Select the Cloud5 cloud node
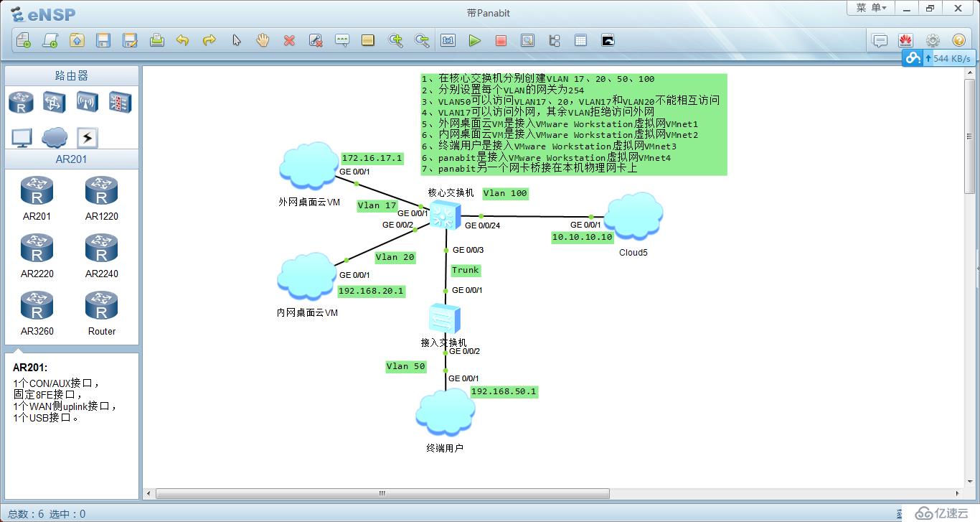Viewport: 980px width, 522px height. click(x=633, y=216)
